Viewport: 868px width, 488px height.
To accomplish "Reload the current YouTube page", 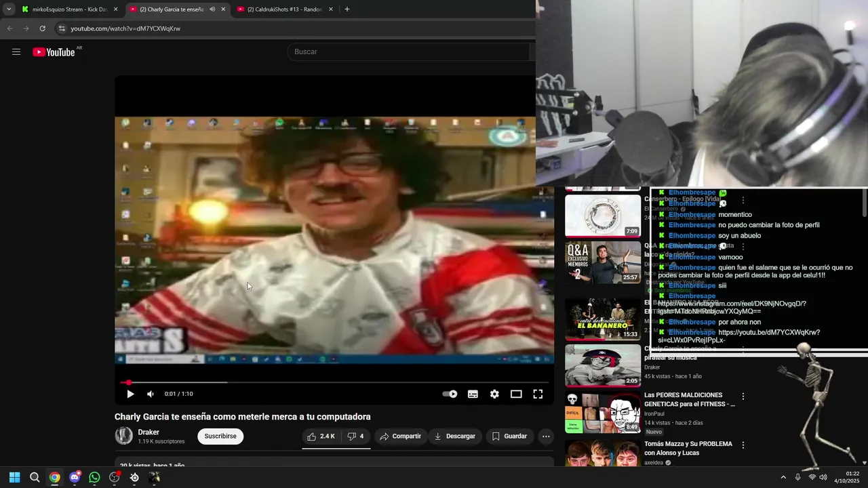I will point(42,28).
